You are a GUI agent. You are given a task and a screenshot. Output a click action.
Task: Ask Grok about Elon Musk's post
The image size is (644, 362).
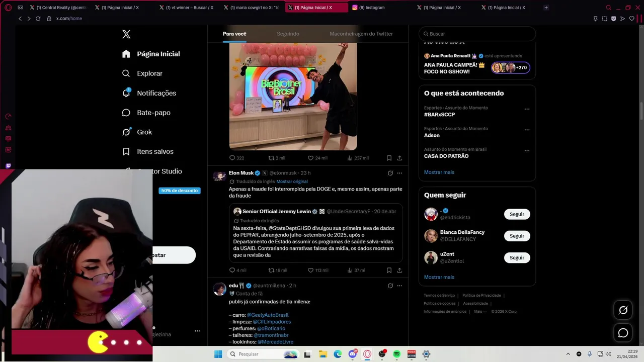tap(390, 173)
